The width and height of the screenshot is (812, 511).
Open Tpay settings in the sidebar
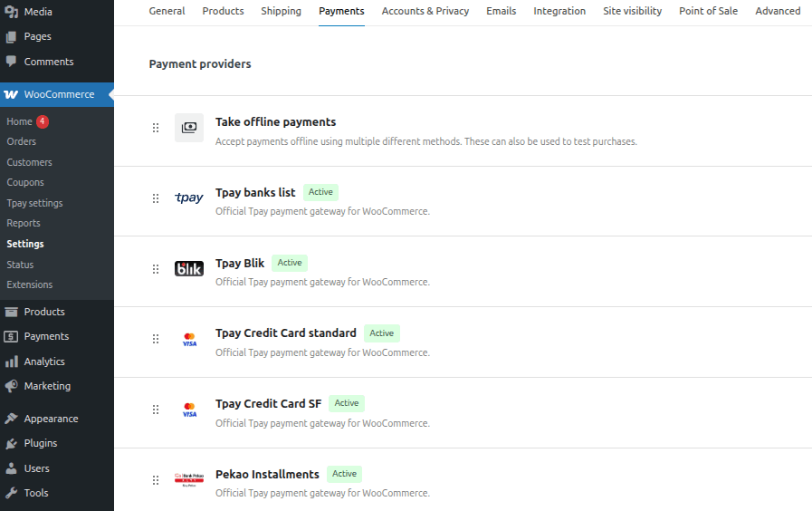[x=34, y=203]
